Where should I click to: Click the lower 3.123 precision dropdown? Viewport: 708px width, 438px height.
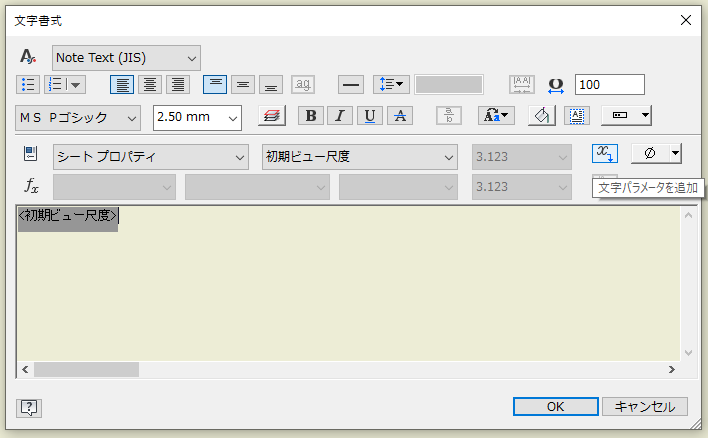[x=522, y=187]
